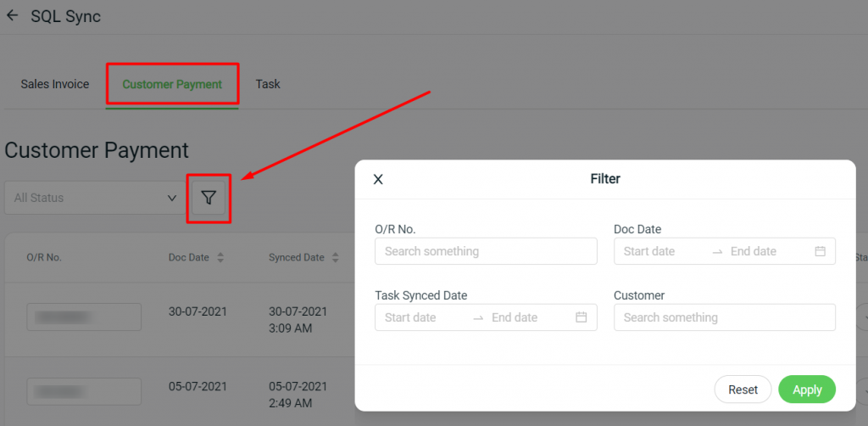Switch to the Sales Invoice tab
Viewport: 868px width, 426px height.
(x=55, y=84)
